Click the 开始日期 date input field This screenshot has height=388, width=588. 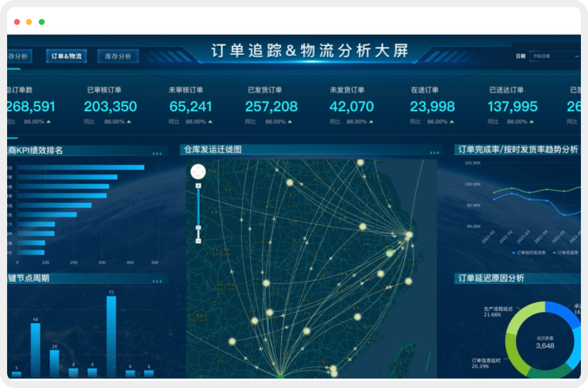click(x=551, y=56)
